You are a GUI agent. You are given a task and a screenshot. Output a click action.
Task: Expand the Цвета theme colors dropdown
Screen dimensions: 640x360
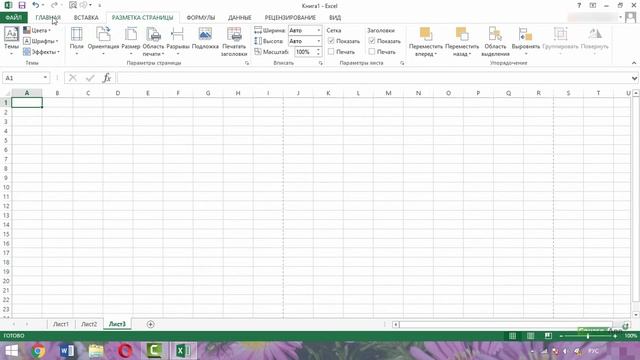[x=37, y=30]
